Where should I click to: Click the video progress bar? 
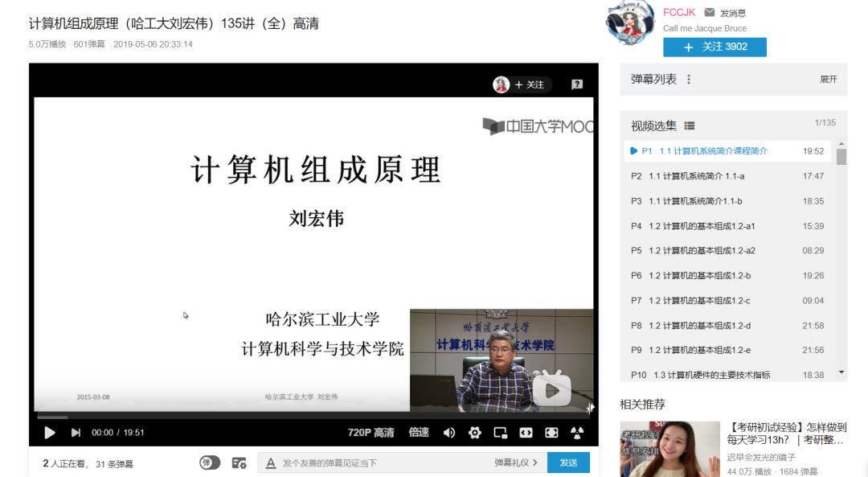313,417
